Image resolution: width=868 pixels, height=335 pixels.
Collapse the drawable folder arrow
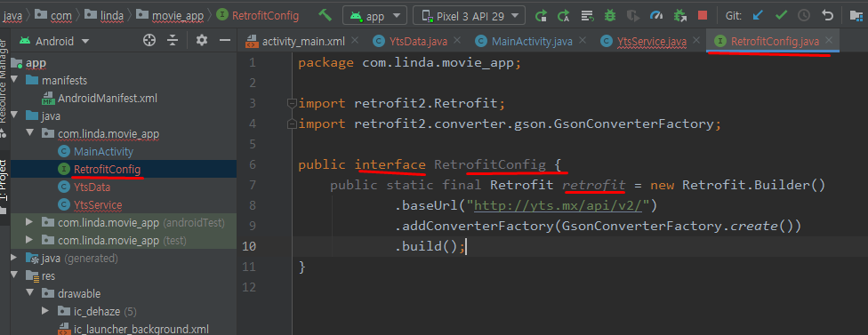coord(30,293)
